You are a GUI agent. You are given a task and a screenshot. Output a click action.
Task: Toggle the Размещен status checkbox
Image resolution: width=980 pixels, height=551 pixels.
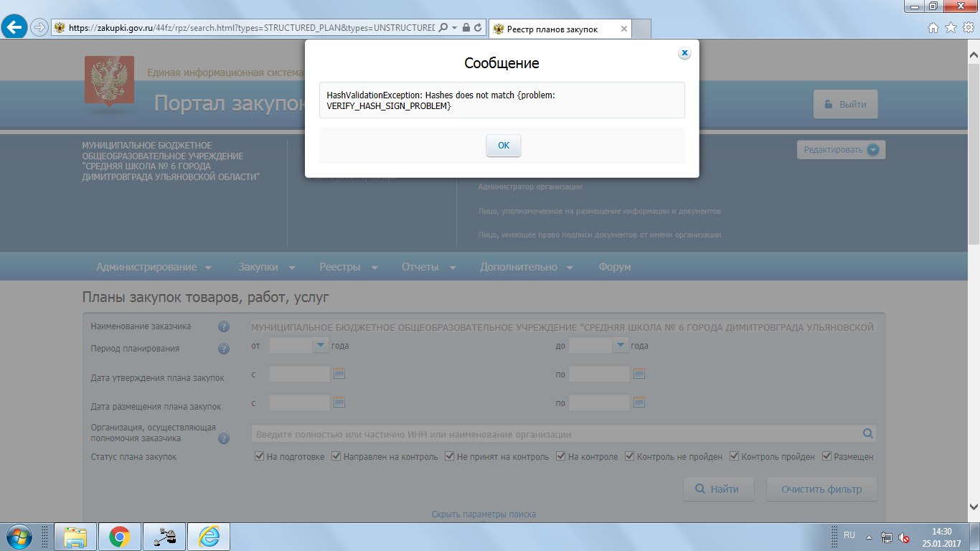pos(826,456)
